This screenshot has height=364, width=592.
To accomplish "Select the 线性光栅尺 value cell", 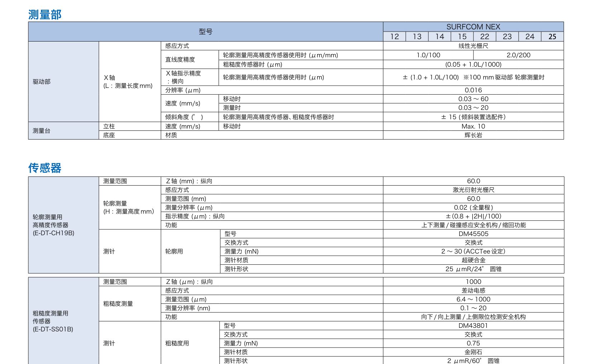I will [473, 46].
